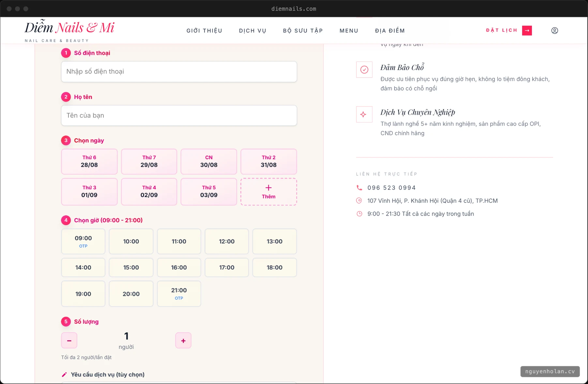Click the location pin icon by address
Viewport: 588px width, 384px height.
tap(359, 201)
